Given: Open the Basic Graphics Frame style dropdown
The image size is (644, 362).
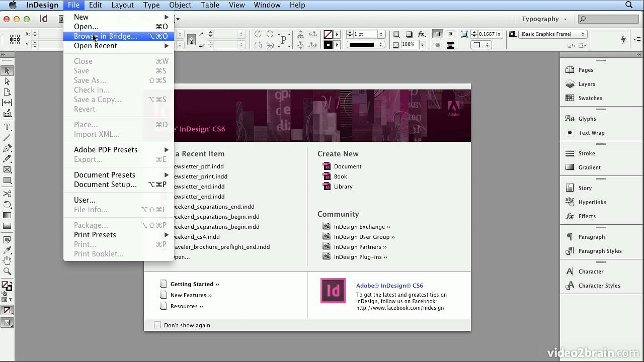Looking at the screenshot, I should click(553, 34).
